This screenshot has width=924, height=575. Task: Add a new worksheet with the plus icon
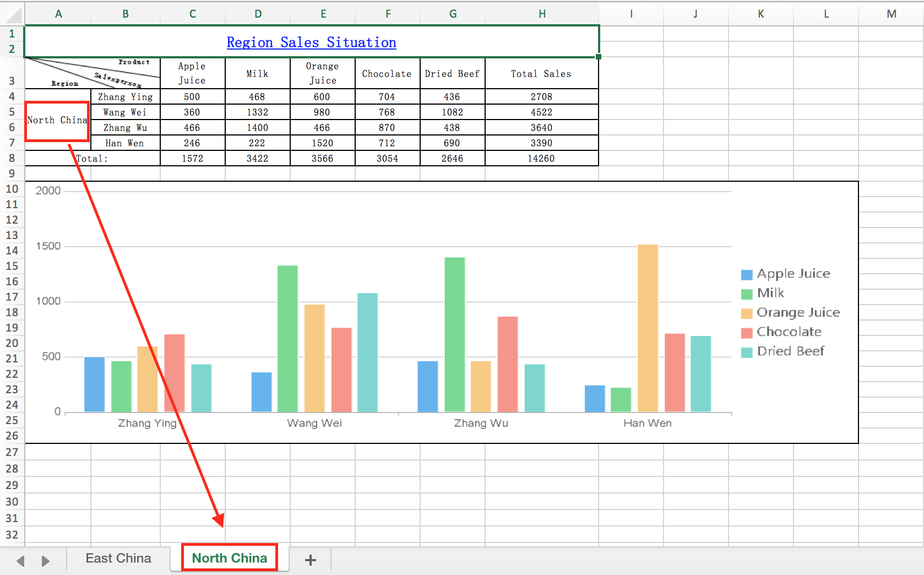[x=310, y=560]
